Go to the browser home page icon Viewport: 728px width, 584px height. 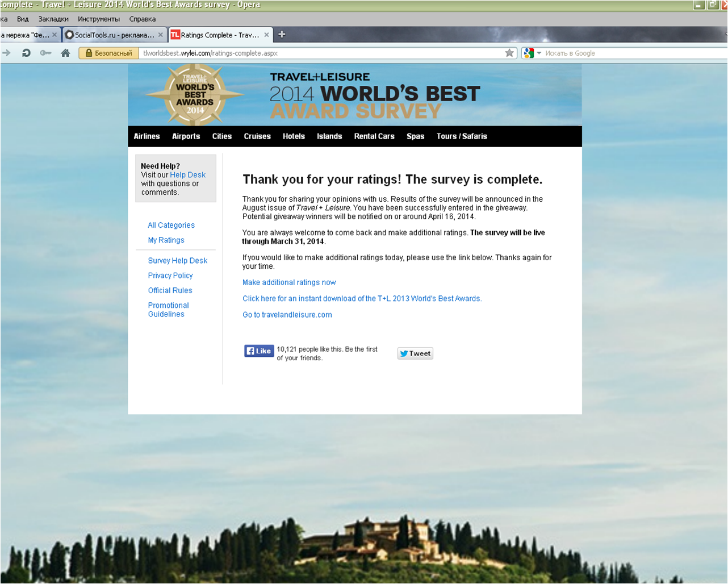click(x=65, y=53)
